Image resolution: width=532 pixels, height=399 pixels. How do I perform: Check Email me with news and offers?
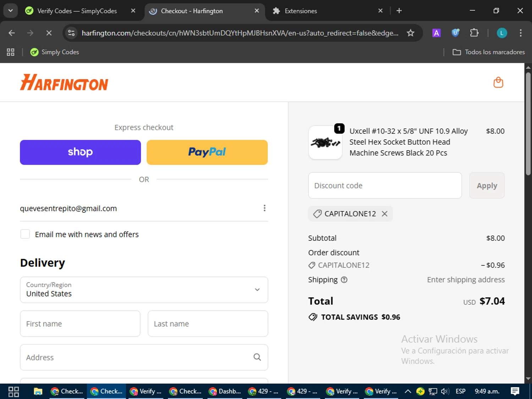[x=25, y=234]
